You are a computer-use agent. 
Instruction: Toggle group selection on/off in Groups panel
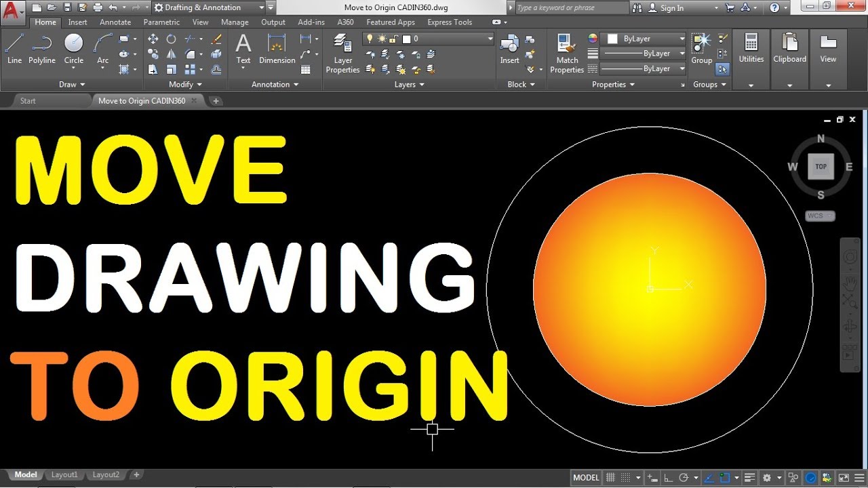[x=723, y=68]
